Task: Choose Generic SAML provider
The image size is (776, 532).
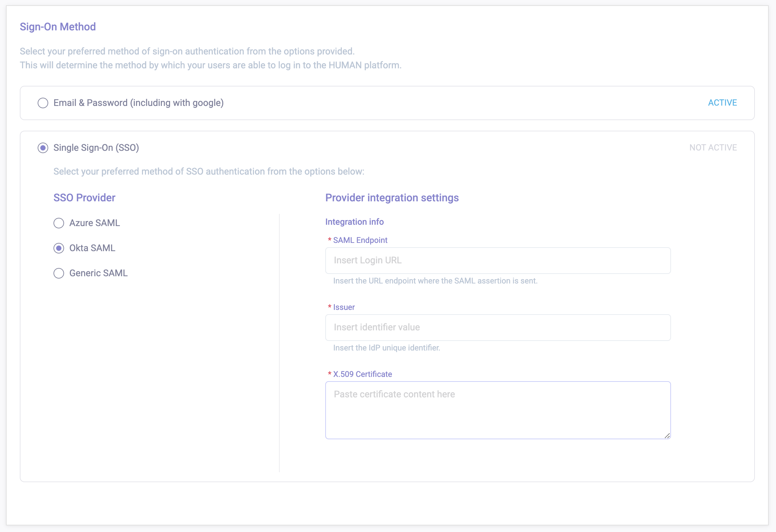Action: pos(59,273)
